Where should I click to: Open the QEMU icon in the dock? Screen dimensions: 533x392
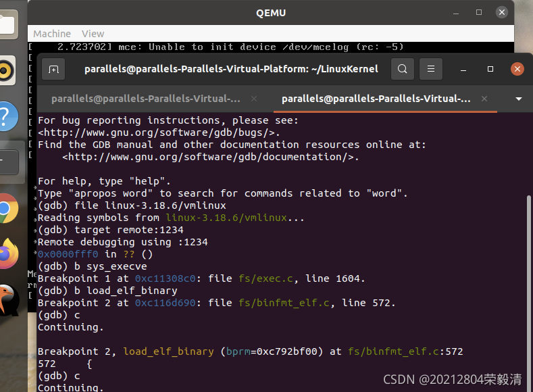point(8,300)
